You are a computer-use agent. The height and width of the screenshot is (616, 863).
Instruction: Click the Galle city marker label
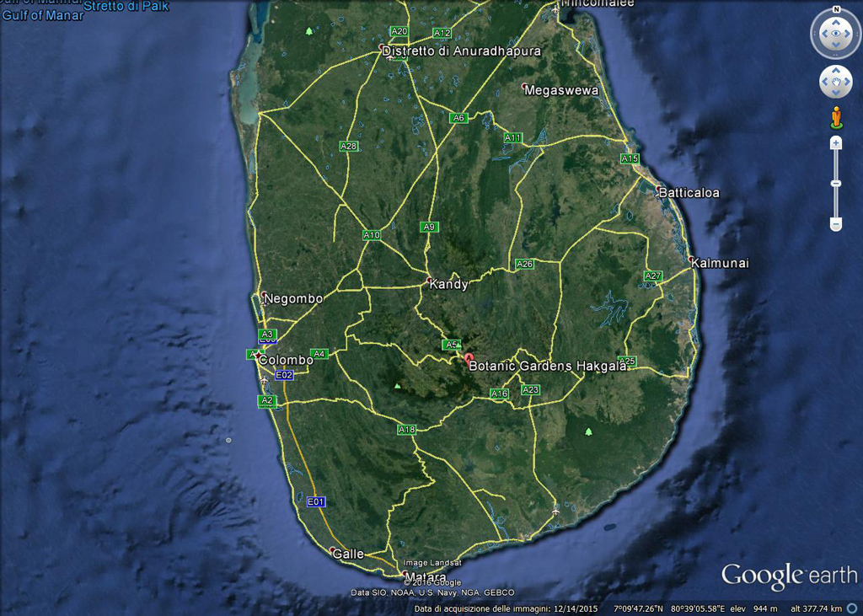[x=348, y=554]
